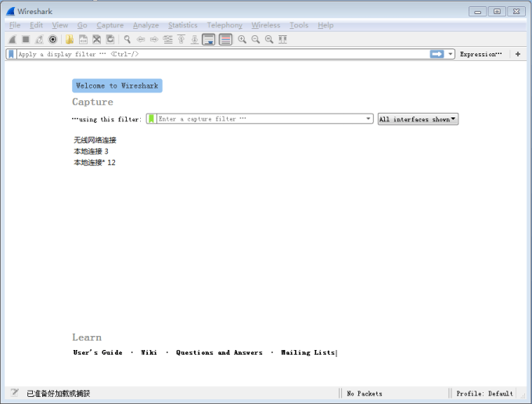Image resolution: width=532 pixels, height=404 pixels.
Task: Start capturing packets with shark fin icon
Action: [x=13, y=39]
